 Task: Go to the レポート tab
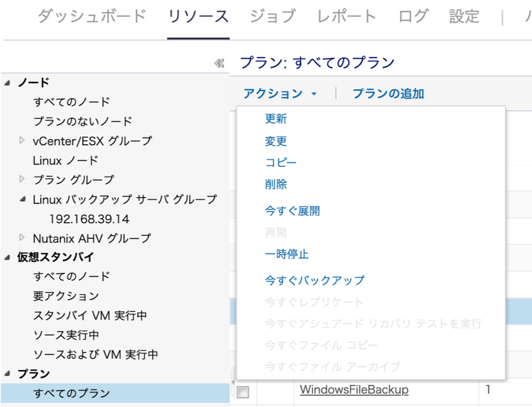(347, 16)
